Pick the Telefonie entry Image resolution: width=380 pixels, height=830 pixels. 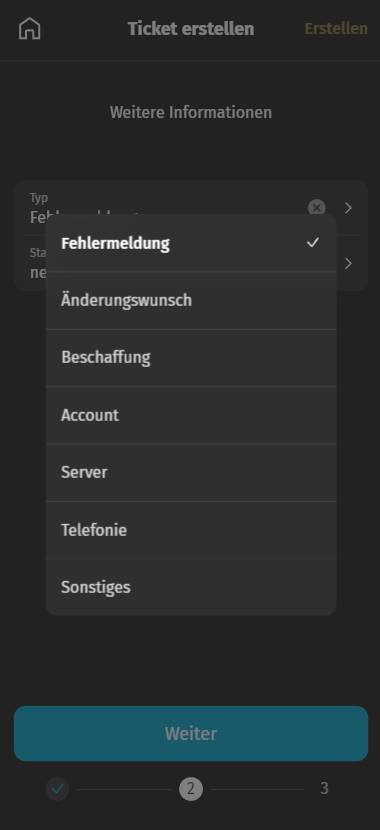(x=191, y=529)
